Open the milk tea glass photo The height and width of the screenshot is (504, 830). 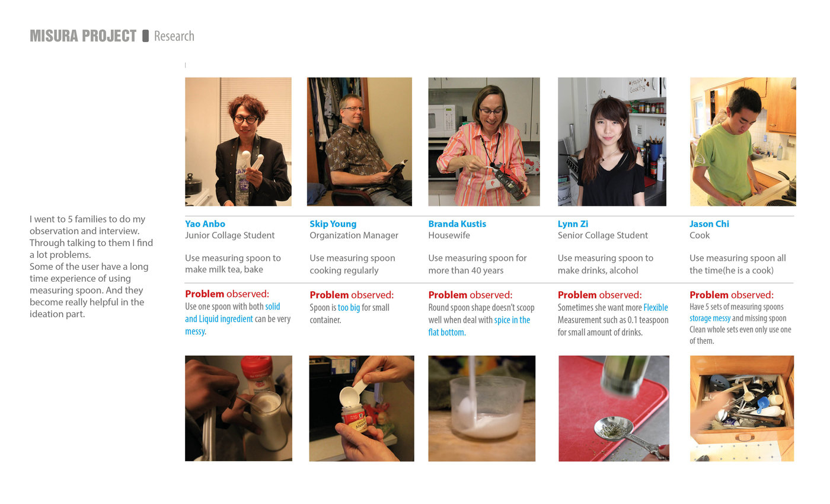click(238, 409)
